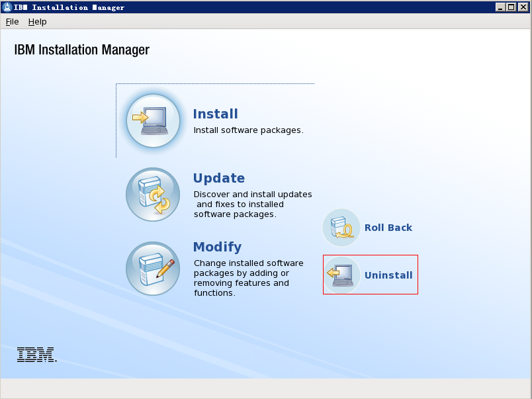Open the Help menu
Screen dimensions: 532x399
(37, 22)
